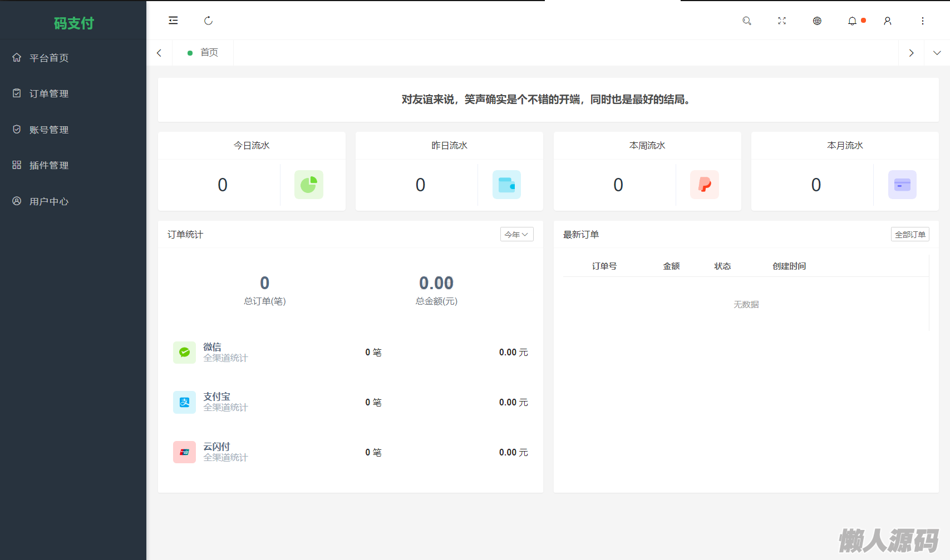Click the refresh page icon
950x560 pixels.
pos(208,21)
